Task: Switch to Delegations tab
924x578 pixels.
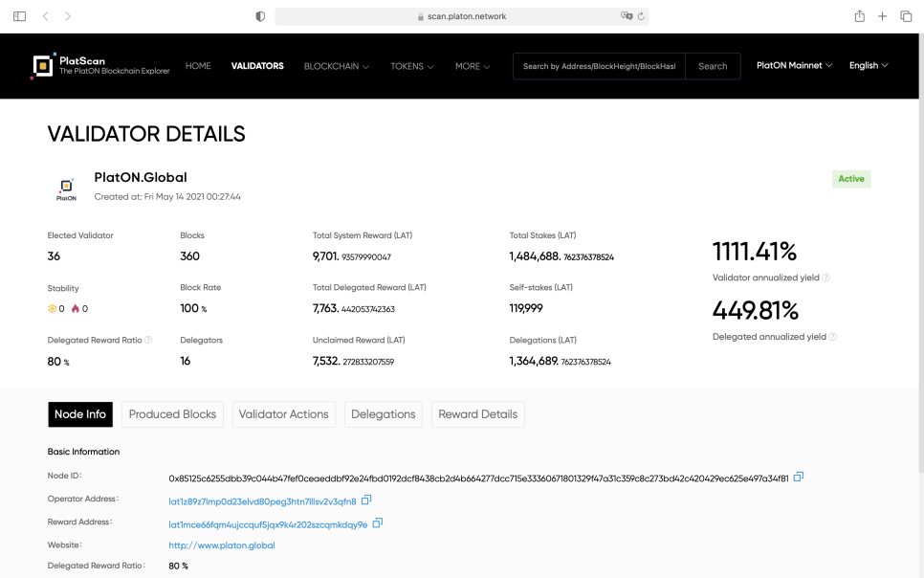Action: (x=384, y=414)
